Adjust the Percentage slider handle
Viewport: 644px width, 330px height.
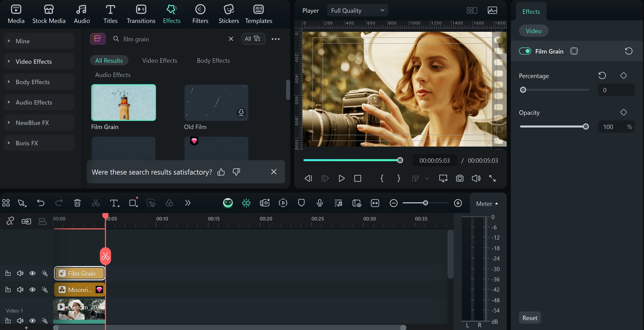pos(523,90)
